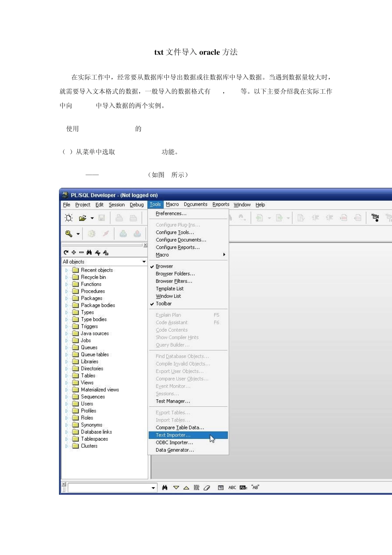The height and width of the screenshot is (555, 392).
Task: Click the Open folder toolbar icon
Action: [83, 218]
